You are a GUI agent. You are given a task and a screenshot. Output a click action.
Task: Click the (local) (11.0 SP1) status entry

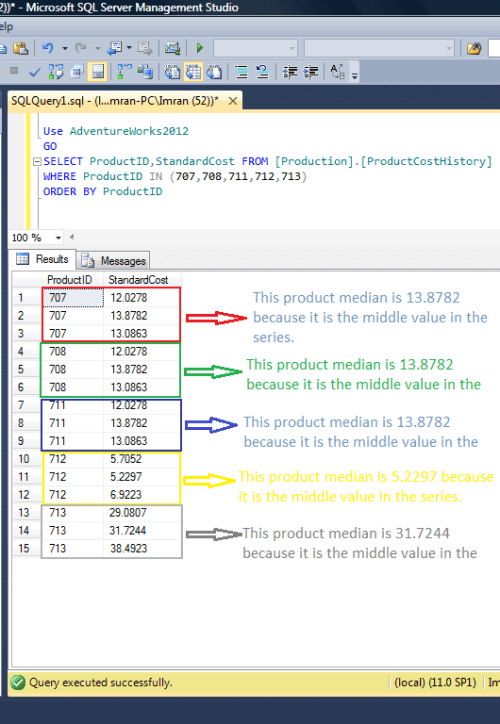pyautogui.click(x=435, y=682)
